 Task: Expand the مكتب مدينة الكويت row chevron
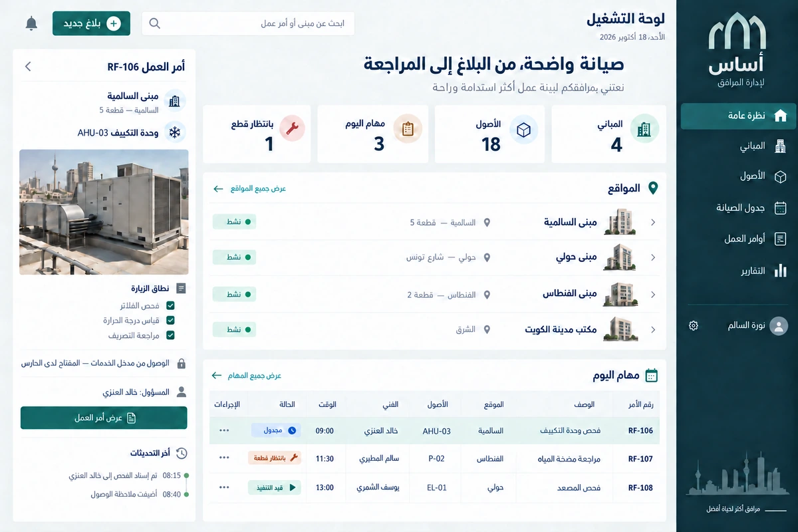point(653,329)
